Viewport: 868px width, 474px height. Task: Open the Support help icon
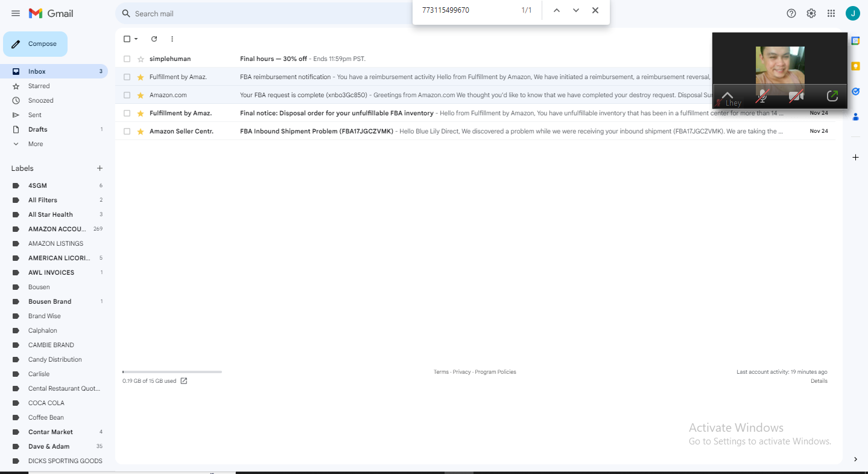[791, 13]
